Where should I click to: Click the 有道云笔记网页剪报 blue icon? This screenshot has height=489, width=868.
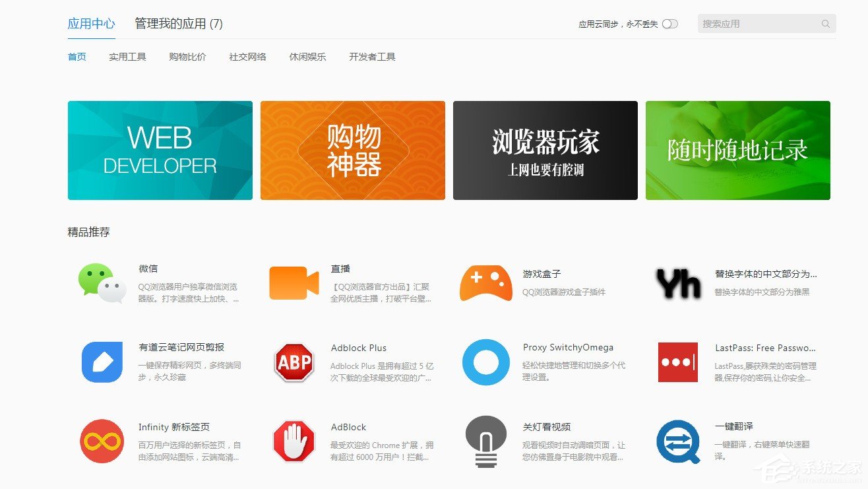click(x=100, y=362)
